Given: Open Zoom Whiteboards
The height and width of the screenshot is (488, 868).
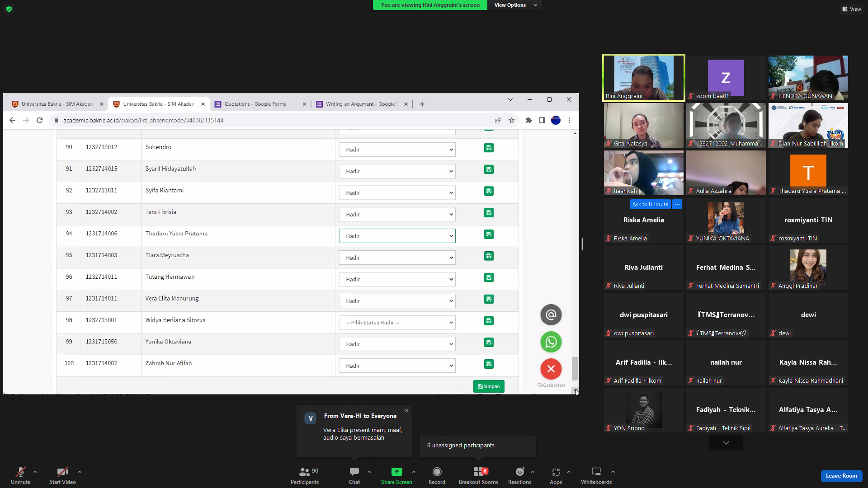Looking at the screenshot, I should 596,476.
